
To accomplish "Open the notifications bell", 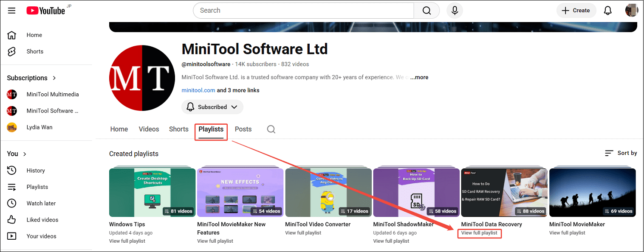I will [x=608, y=11].
